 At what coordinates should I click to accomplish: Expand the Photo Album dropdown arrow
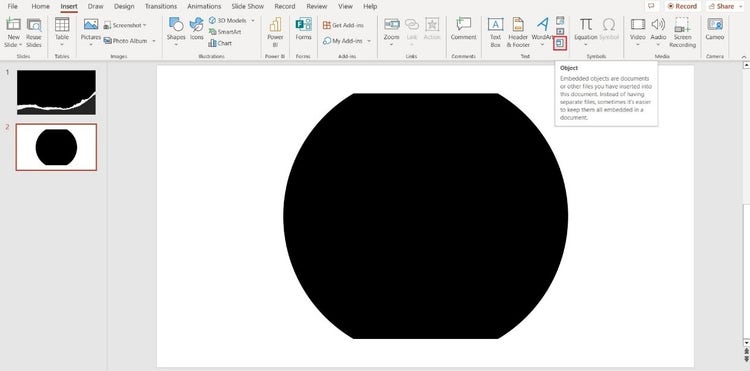154,41
